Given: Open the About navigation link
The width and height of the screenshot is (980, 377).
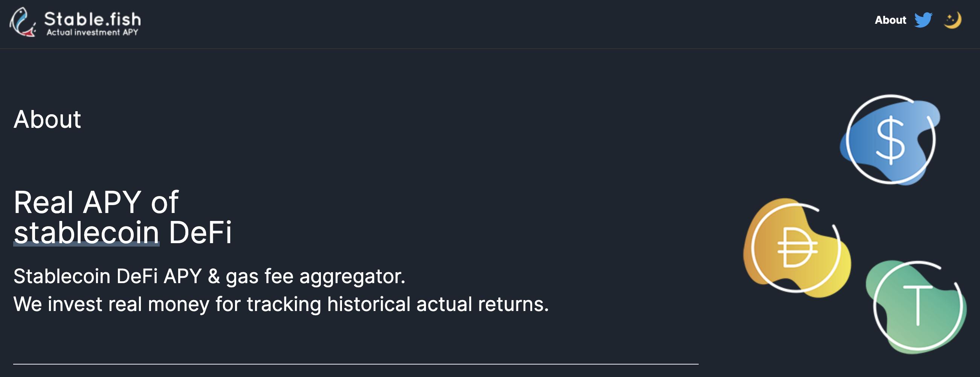Looking at the screenshot, I should 890,20.
